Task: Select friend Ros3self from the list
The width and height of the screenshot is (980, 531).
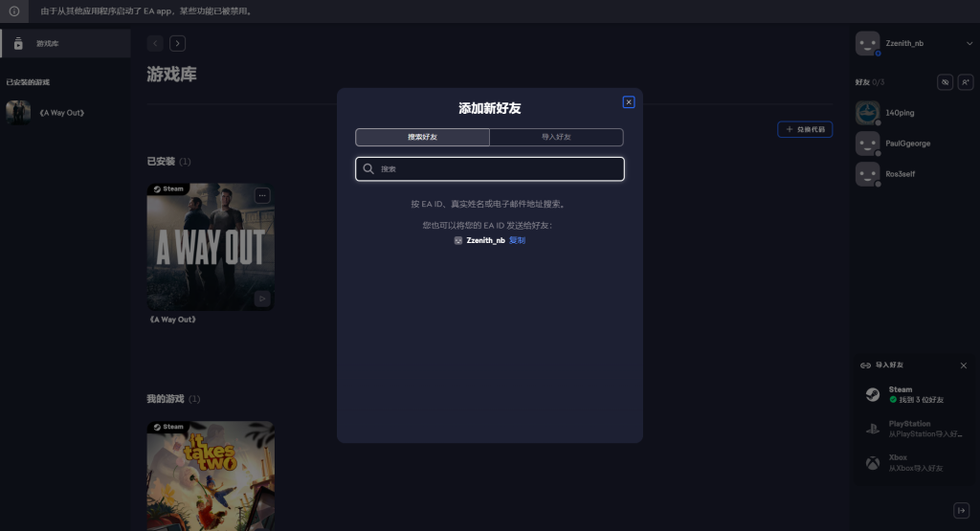Action: coord(900,174)
